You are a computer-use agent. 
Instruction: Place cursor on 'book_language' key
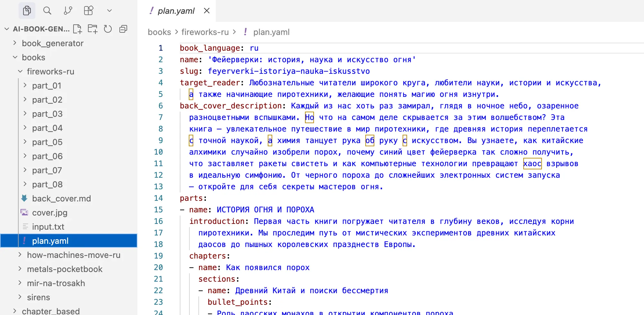[210, 48]
